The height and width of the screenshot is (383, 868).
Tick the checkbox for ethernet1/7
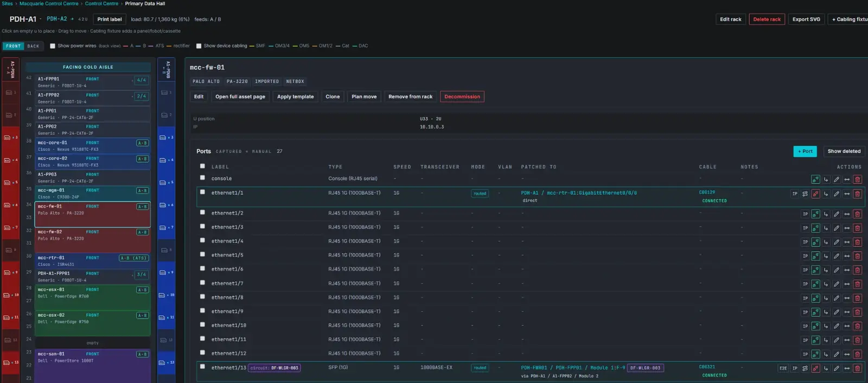[202, 283]
